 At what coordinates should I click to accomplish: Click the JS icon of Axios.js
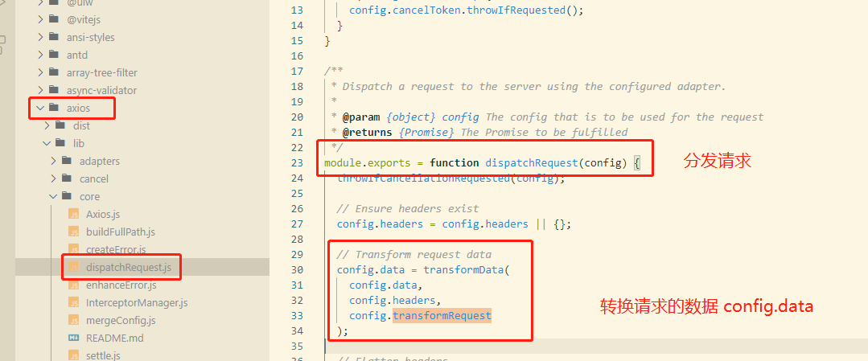pyautogui.click(x=74, y=215)
